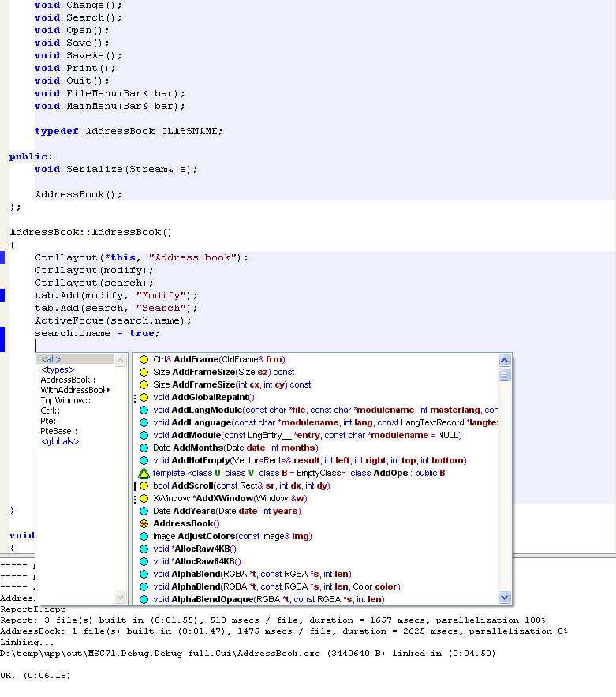This screenshot has height=697, width=616.
Task: Click the yellow icon beside AddFrame(CtrlFrame& frm)
Action: click(x=144, y=360)
